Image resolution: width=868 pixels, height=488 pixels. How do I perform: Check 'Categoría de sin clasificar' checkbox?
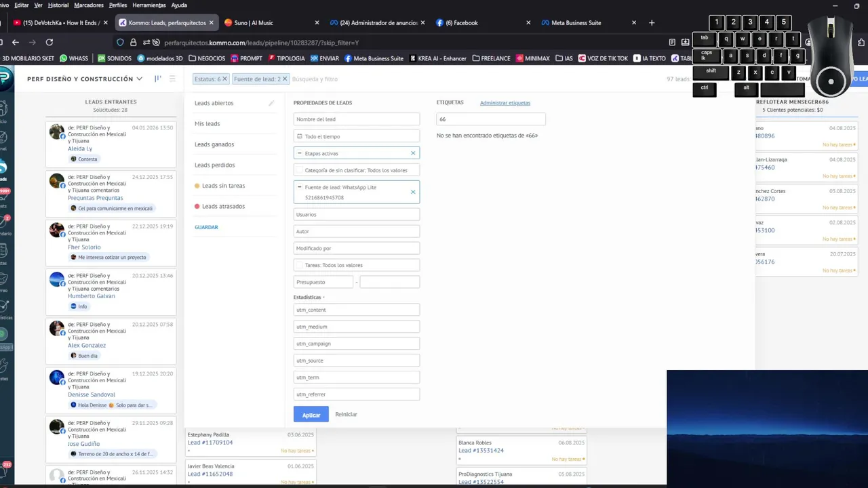(x=299, y=170)
